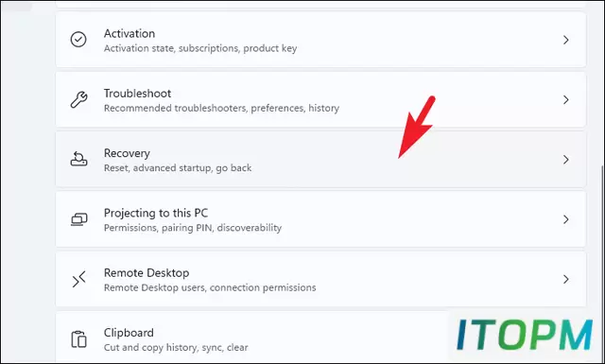Expand the Troubleshoot chevron arrow
Viewport: 605px width, 364px height.
565,99
